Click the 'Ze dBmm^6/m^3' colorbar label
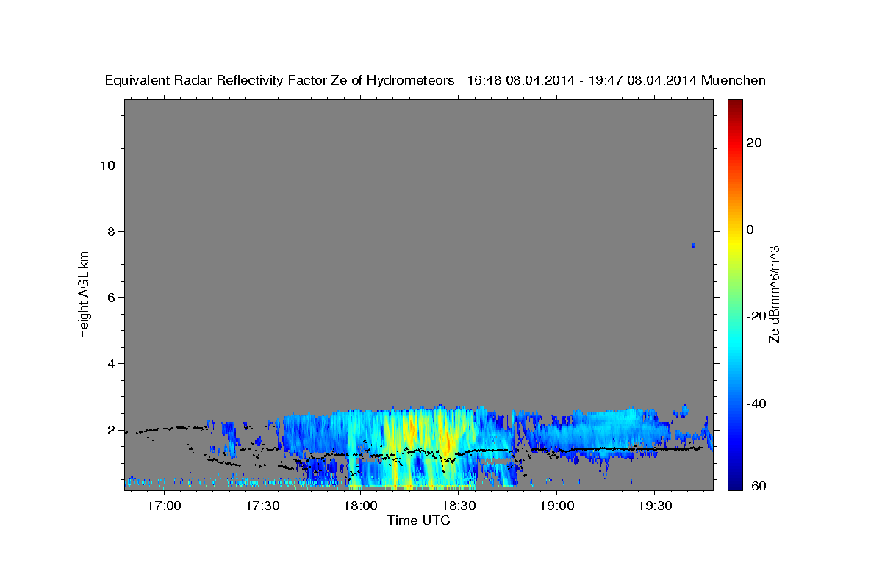 tap(774, 295)
